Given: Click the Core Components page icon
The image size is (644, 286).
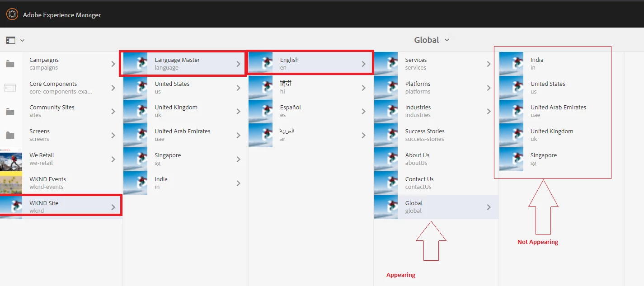Looking at the screenshot, I should [10, 88].
